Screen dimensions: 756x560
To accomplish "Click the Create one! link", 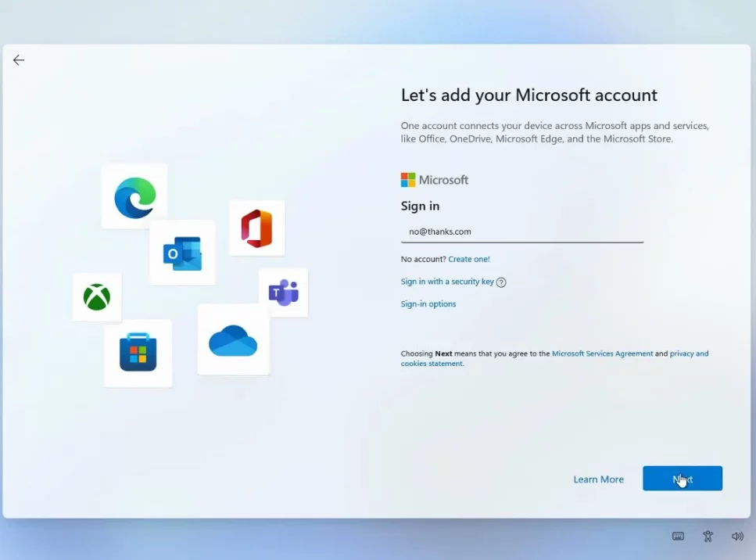I will click(468, 259).
